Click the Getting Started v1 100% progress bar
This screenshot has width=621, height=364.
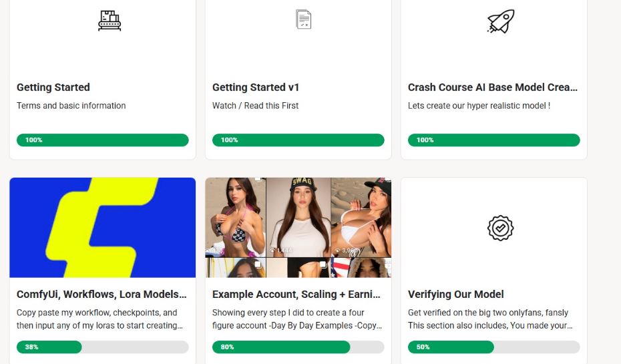pos(298,140)
